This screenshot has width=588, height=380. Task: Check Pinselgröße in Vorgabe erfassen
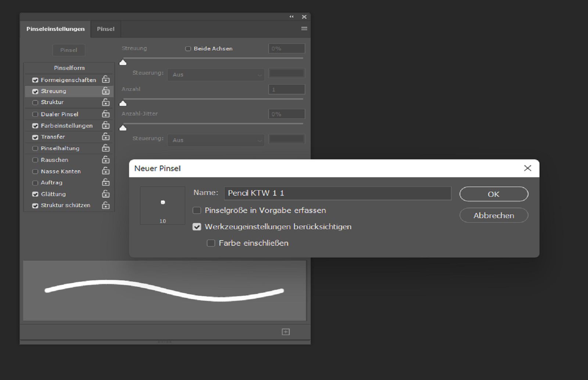pos(197,210)
